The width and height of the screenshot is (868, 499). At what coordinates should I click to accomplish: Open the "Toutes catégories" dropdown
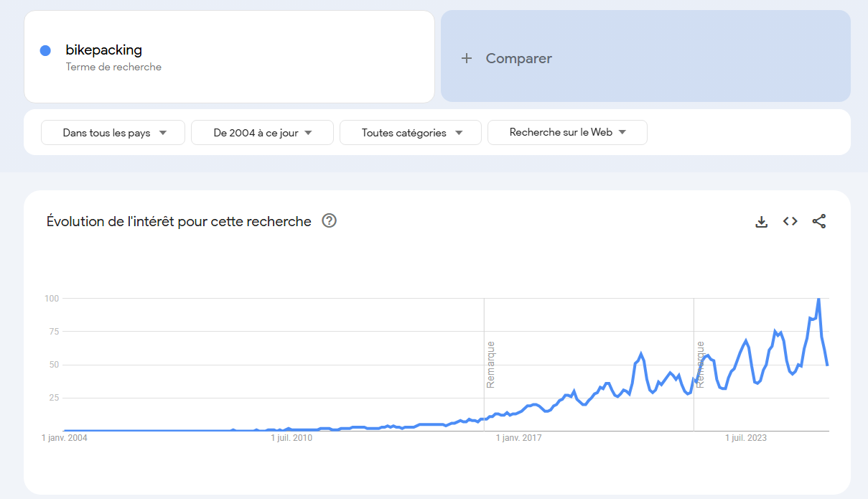tap(411, 133)
